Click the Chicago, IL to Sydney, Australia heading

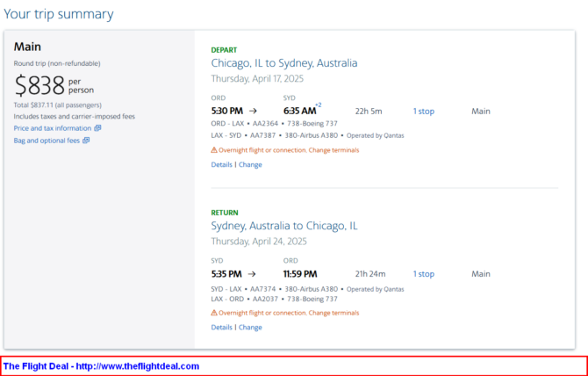(x=284, y=63)
